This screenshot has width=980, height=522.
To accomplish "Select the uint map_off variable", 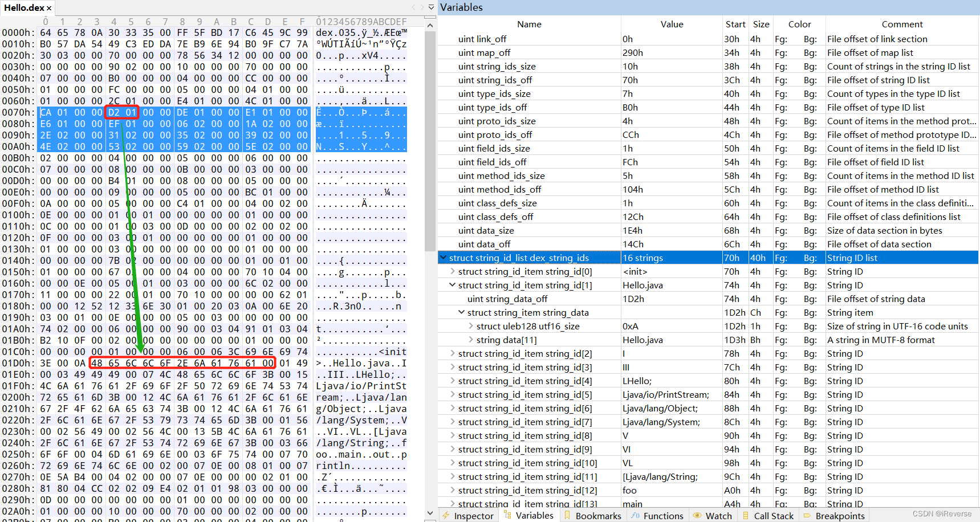I will click(708, 52).
